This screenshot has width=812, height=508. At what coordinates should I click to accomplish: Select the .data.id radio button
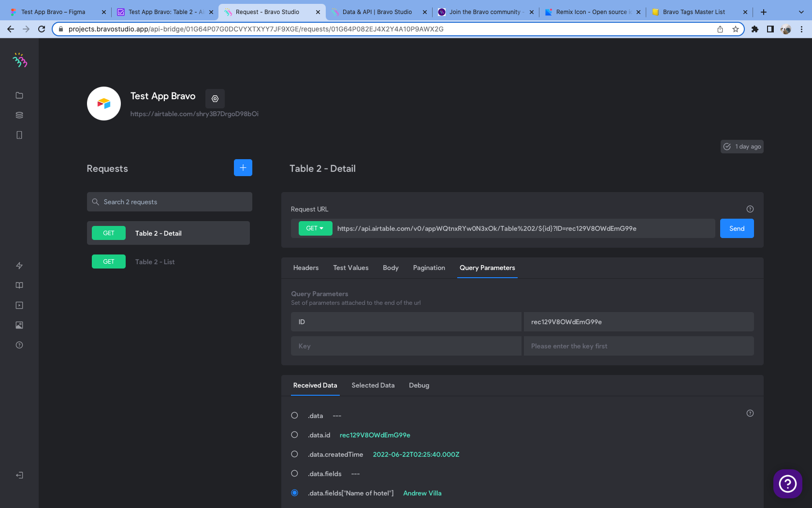click(294, 435)
